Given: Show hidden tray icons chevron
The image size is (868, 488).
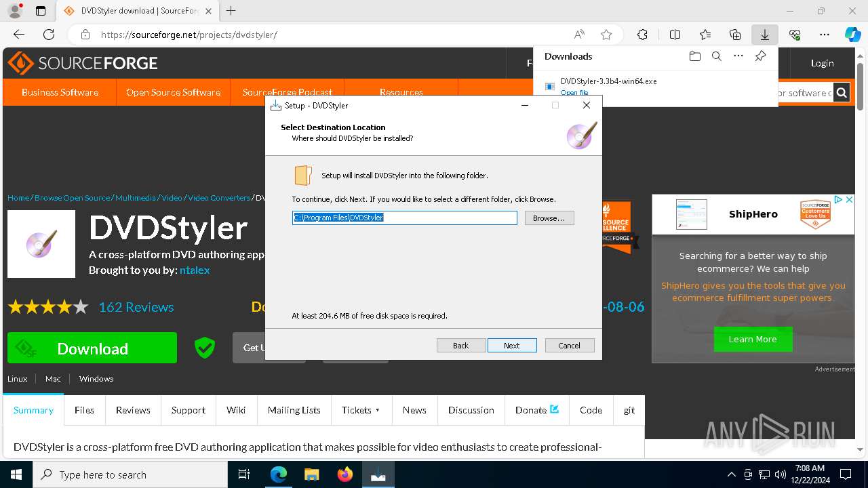Looking at the screenshot, I should (731, 474).
